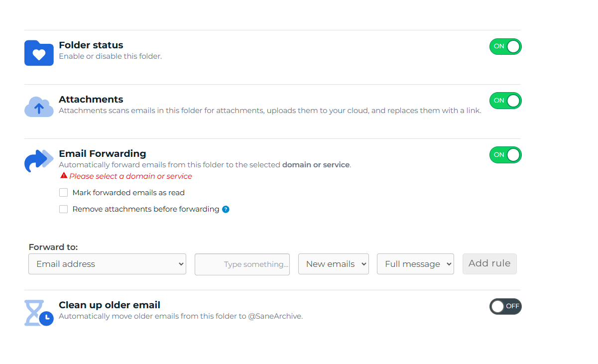The image size is (598, 364).
Task: Click the Folder status heart folder icon
Action: coord(39,53)
